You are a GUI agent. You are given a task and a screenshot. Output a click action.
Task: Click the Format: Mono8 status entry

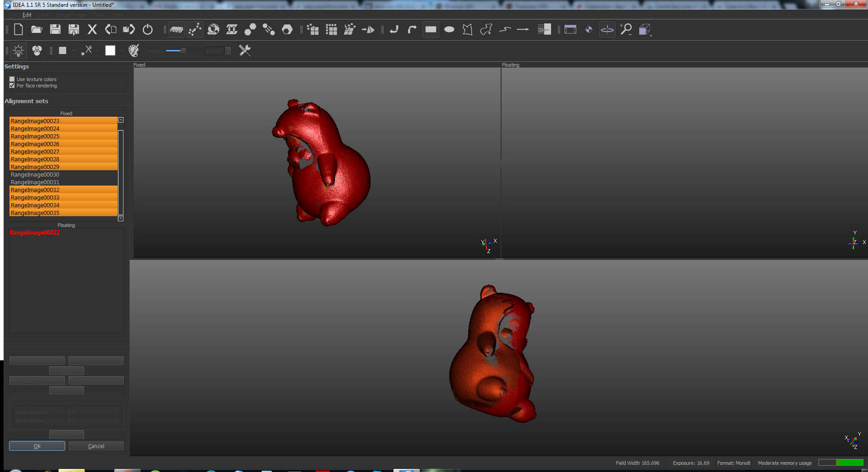734,463
